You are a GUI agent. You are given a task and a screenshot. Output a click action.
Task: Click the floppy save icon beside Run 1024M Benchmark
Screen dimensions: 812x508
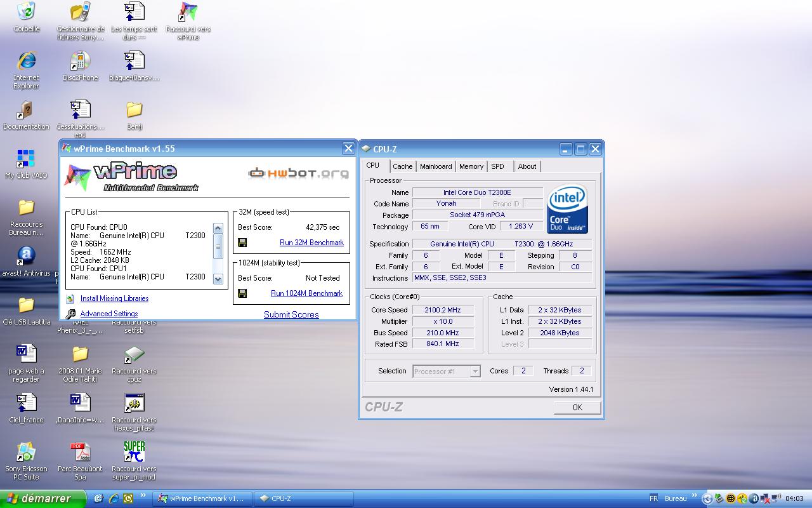(x=242, y=293)
